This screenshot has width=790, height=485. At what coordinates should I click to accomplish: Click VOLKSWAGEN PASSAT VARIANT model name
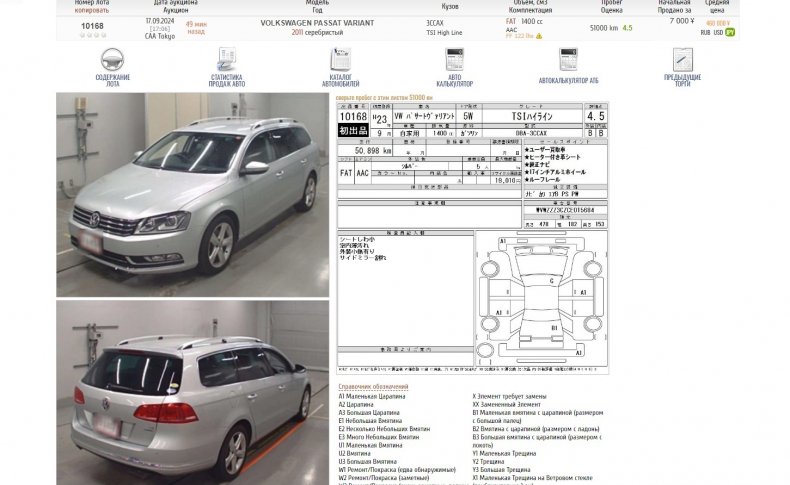317,23
